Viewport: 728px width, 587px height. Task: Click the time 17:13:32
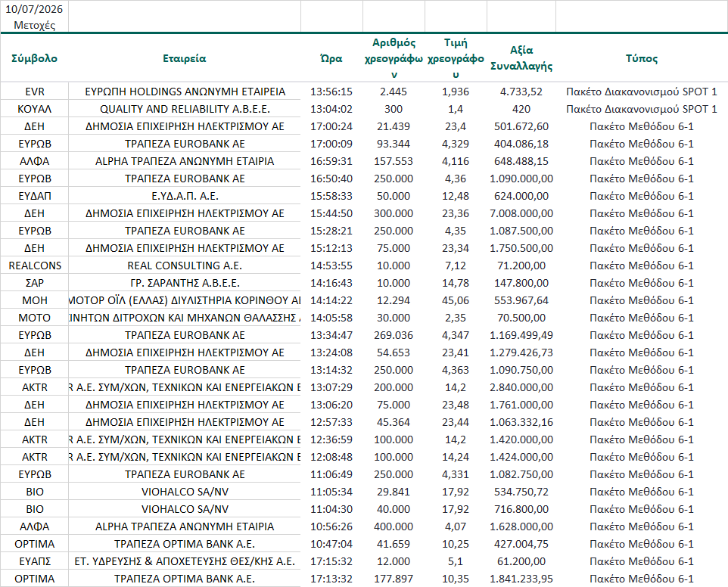(331, 579)
